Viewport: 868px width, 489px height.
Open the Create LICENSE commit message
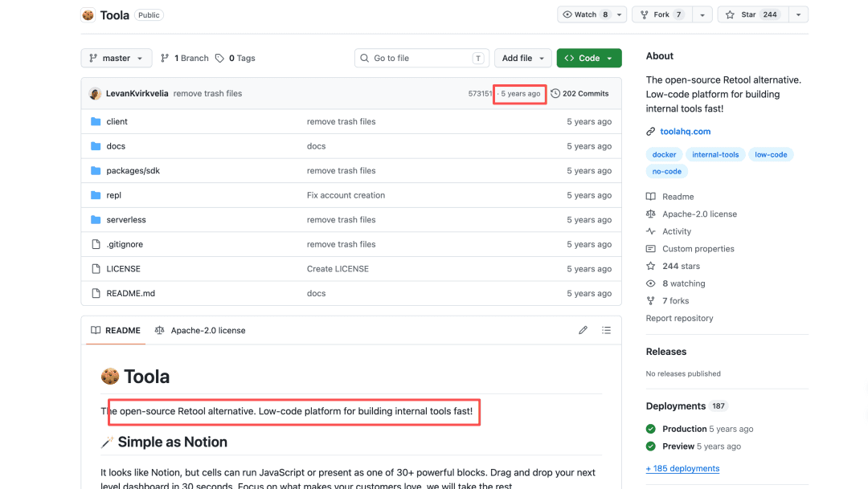click(338, 269)
